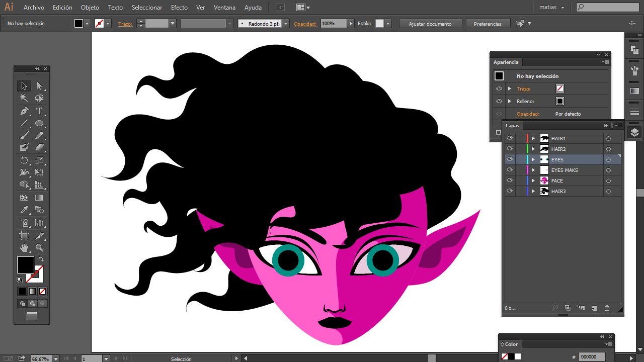Select the Capas panel tab
The height and width of the screenshot is (362, 644).
(x=513, y=126)
